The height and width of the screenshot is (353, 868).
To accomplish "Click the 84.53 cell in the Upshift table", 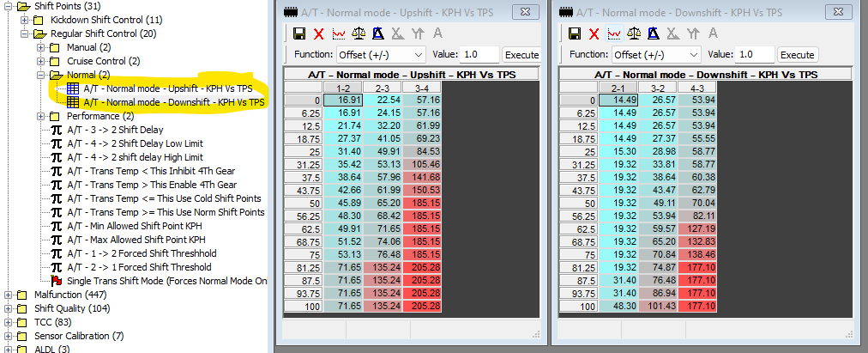I will tap(422, 152).
